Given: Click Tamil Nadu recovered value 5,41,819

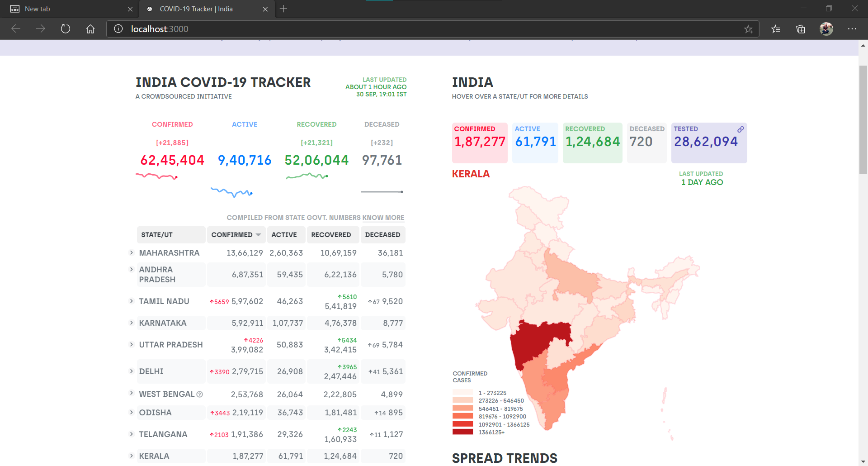Looking at the screenshot, I should tap(340, 306).
